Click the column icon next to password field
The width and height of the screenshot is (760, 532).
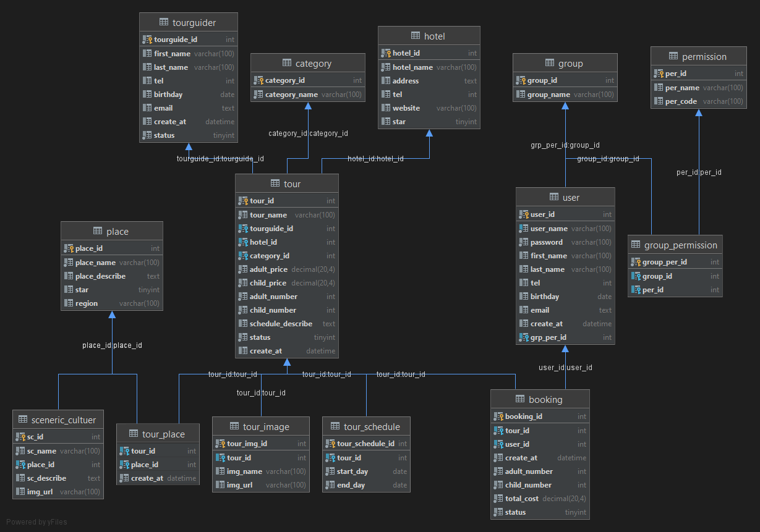coord(524,242)
